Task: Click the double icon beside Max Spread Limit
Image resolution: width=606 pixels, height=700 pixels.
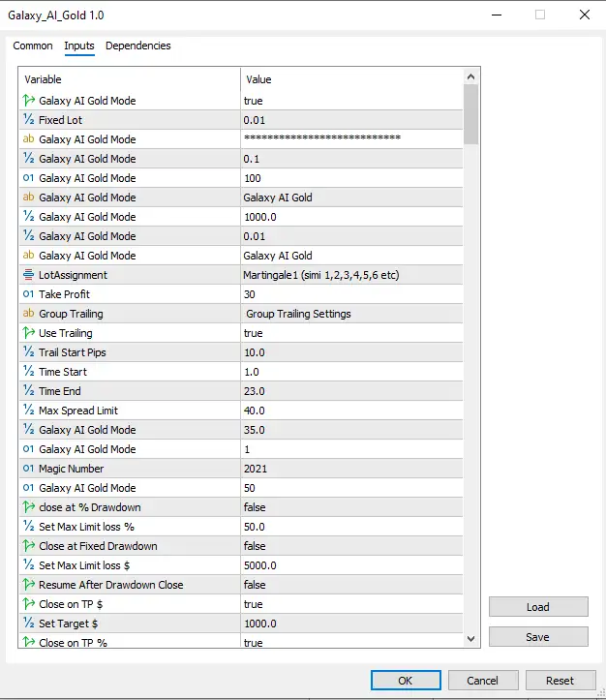Action: [x=28, y=411]
